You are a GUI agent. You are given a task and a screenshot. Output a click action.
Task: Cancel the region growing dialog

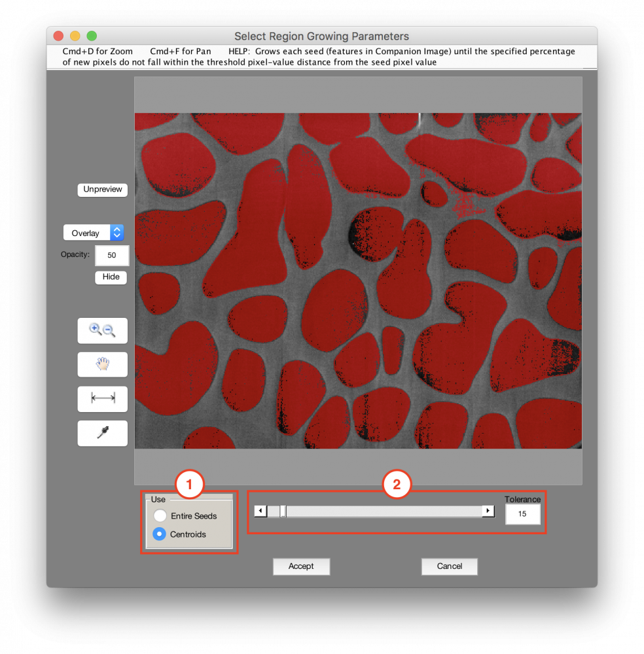(x=450, y=566)
